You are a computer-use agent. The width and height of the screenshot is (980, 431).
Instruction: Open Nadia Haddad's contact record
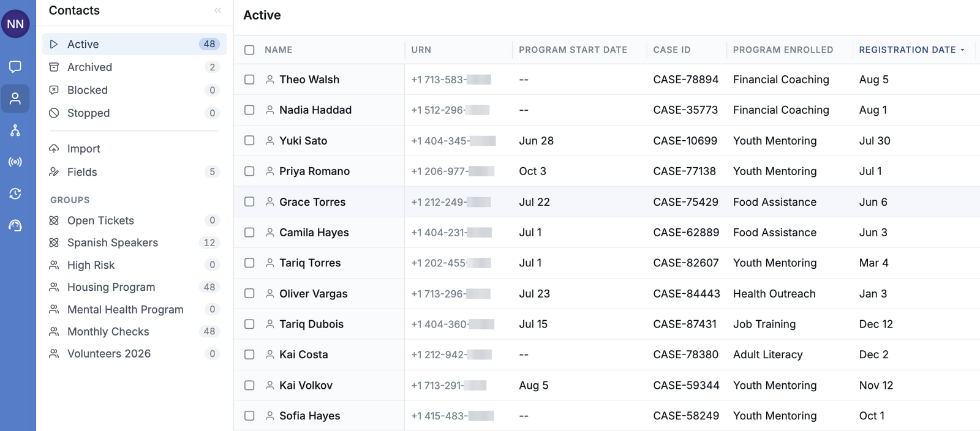315,110
